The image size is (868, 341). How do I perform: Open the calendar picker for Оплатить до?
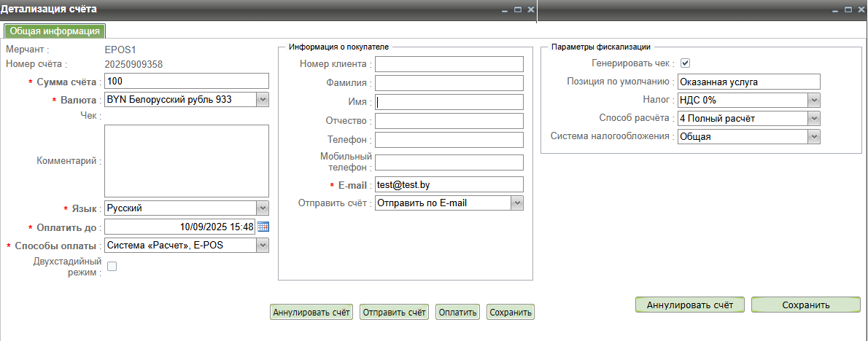263,227
